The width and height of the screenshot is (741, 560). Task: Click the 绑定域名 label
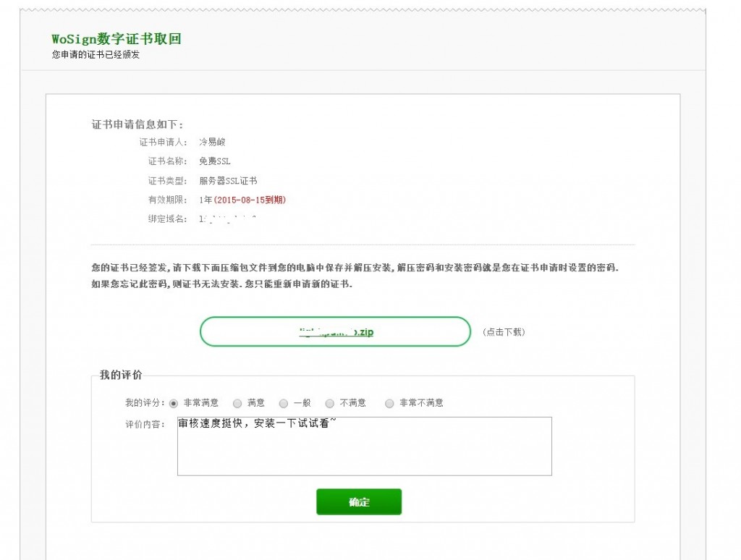(x=168, y=219)
